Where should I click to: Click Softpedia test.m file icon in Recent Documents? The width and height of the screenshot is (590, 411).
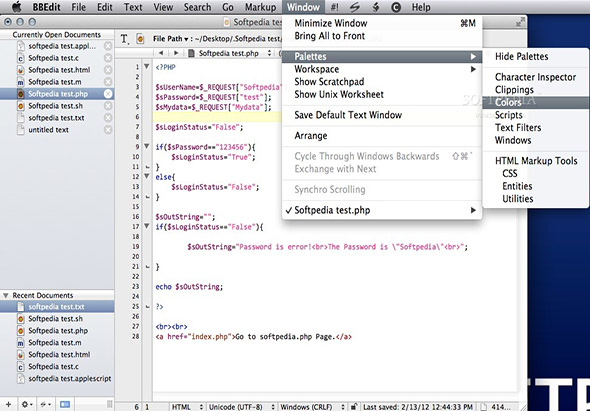tap(21, 343)
